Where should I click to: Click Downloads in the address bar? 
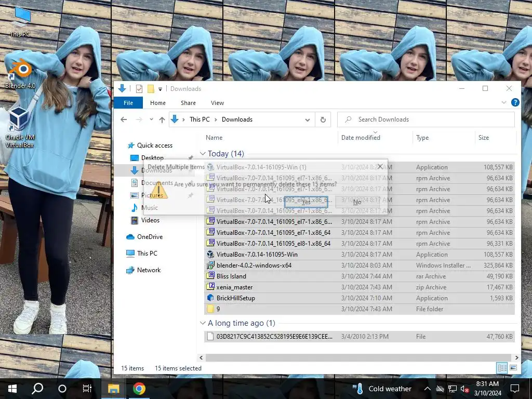[x=237, y=119]
